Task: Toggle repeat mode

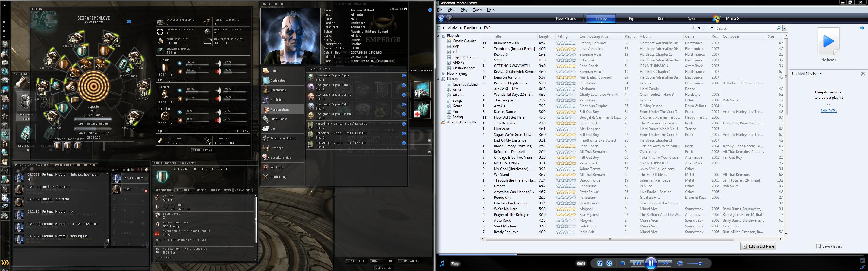Action: click(609, 263)
